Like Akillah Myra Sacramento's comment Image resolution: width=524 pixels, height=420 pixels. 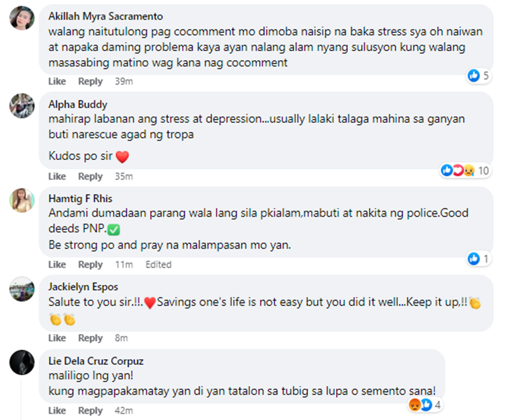click(57, 81)
